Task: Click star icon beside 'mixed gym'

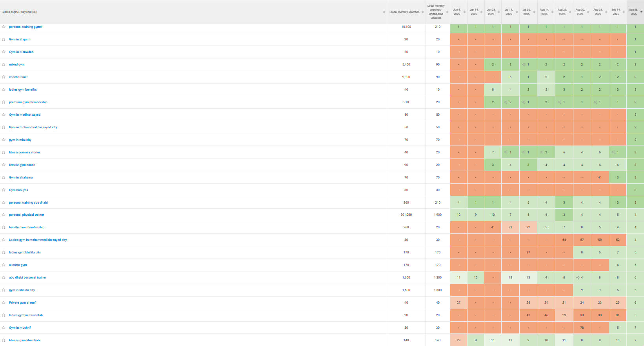Action: click(x=4, y=65)
